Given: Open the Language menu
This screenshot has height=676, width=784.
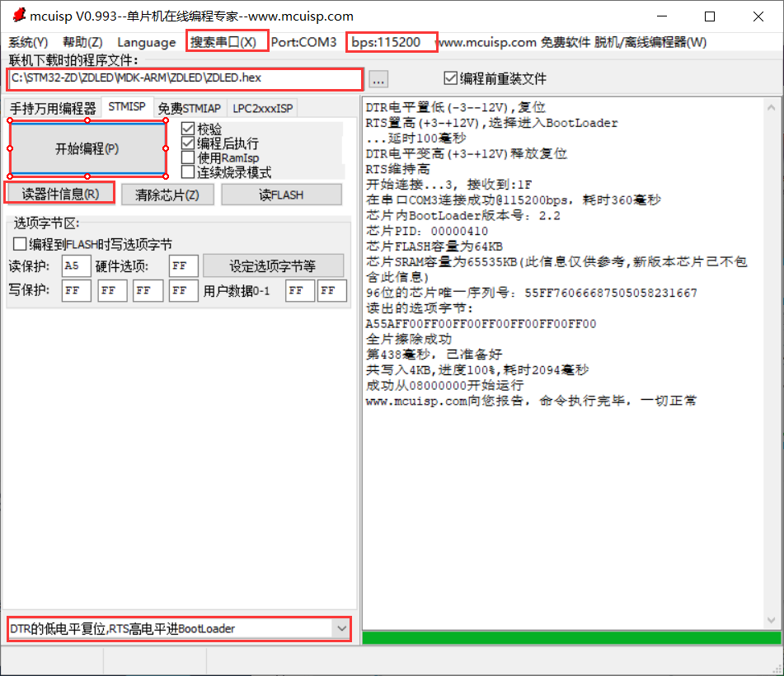Looking at the screenshot, I should (x=147, y=42).
